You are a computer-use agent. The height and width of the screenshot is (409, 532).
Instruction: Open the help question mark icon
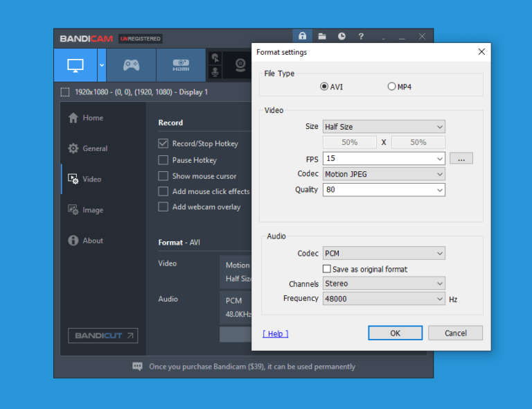coord(361,36)
